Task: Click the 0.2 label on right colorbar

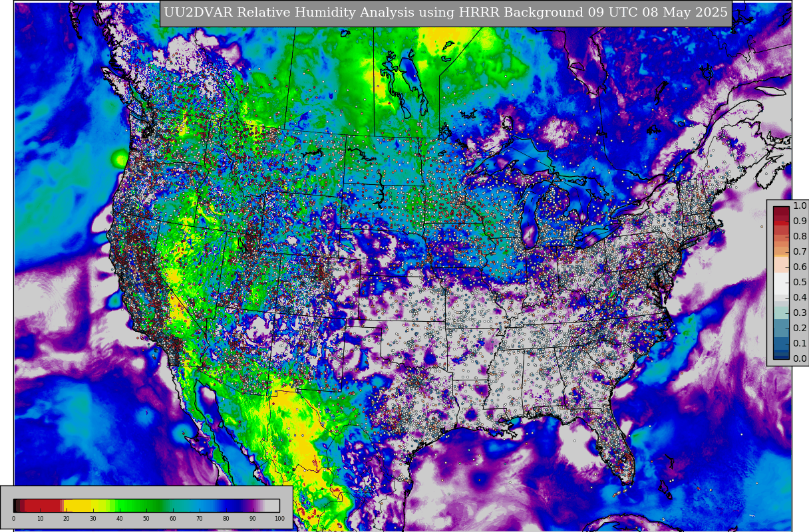Action: tap(800, 329)
